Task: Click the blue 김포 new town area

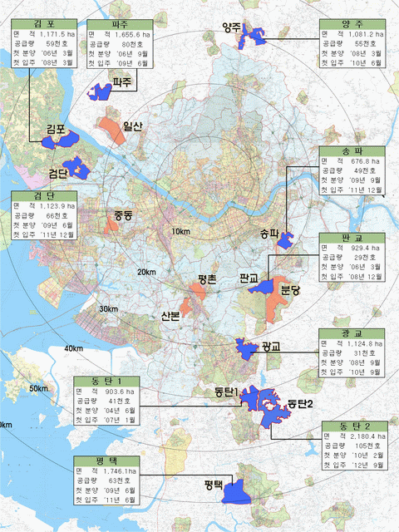Action: click(x=61, y=140)
